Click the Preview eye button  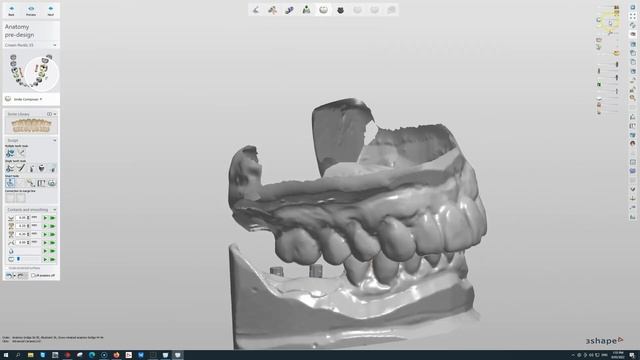pyautogui.click(x=31, y=11)
